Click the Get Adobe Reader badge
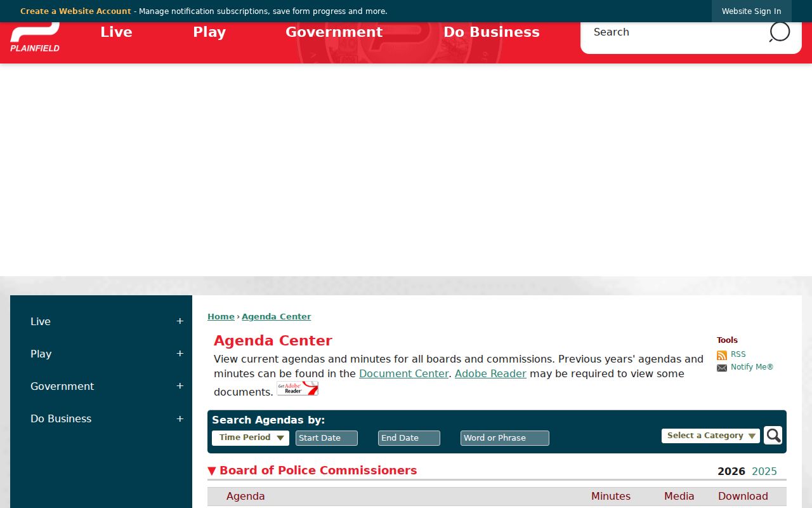812x508 pixels. point(298,389)
